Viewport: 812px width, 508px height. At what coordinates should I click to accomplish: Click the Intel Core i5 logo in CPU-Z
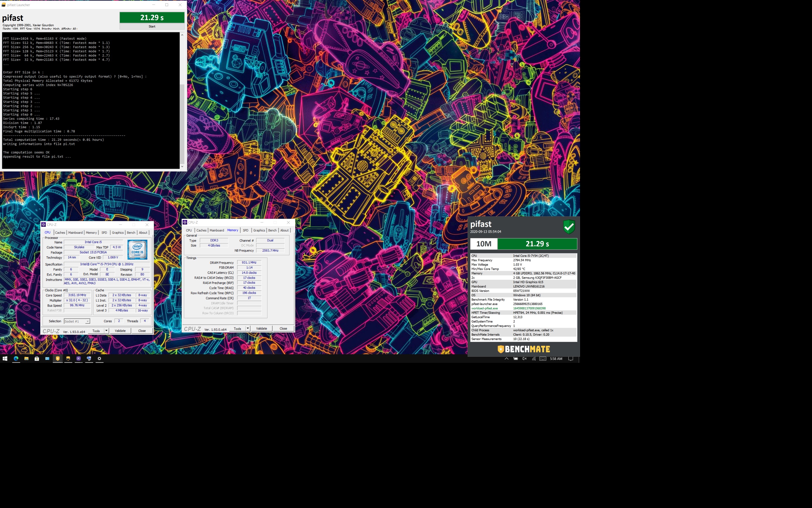click(137, 249)
